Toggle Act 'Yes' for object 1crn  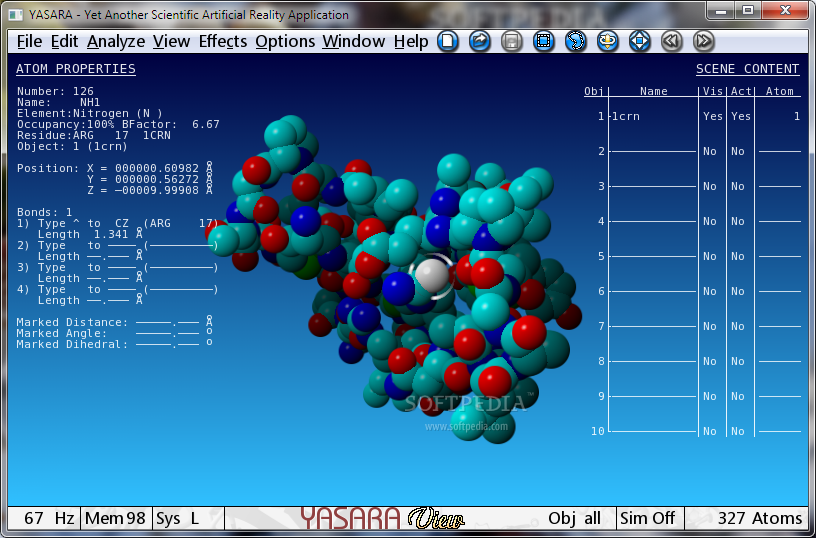(x=741, y=117)
